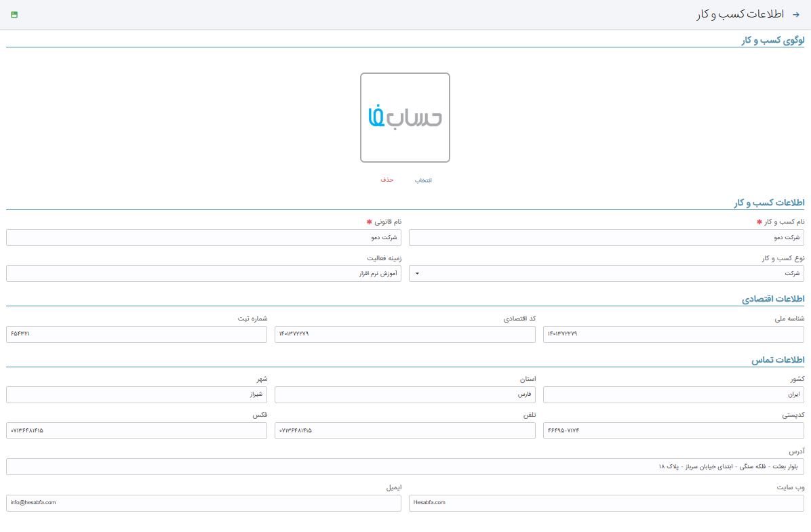Click the اطلاعات اقتصادی section heading
Screen dimensions: 811x532
(773, 300)
